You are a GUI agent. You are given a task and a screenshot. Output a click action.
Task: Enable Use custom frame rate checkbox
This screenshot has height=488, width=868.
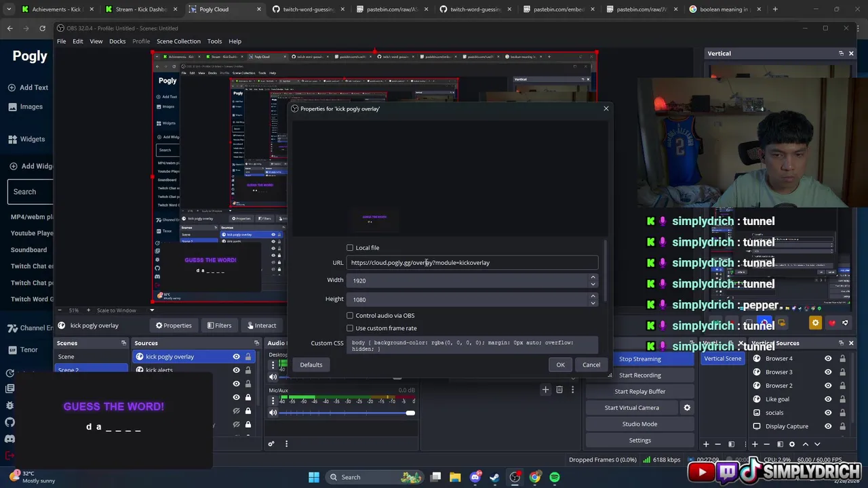[350, 329]
